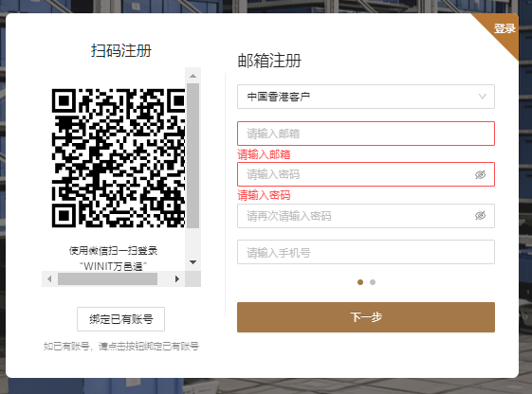Click the 如已有账号 hint text

(x=120, y=347)
